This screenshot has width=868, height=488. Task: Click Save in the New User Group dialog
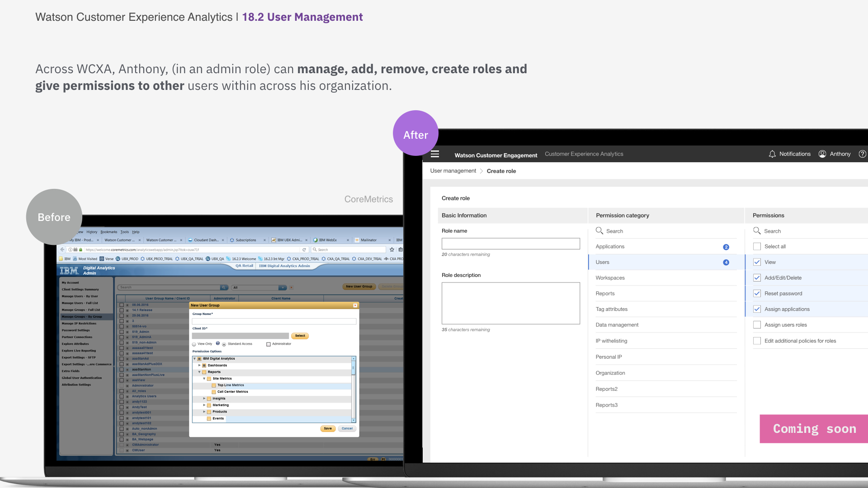click(328, 428)
